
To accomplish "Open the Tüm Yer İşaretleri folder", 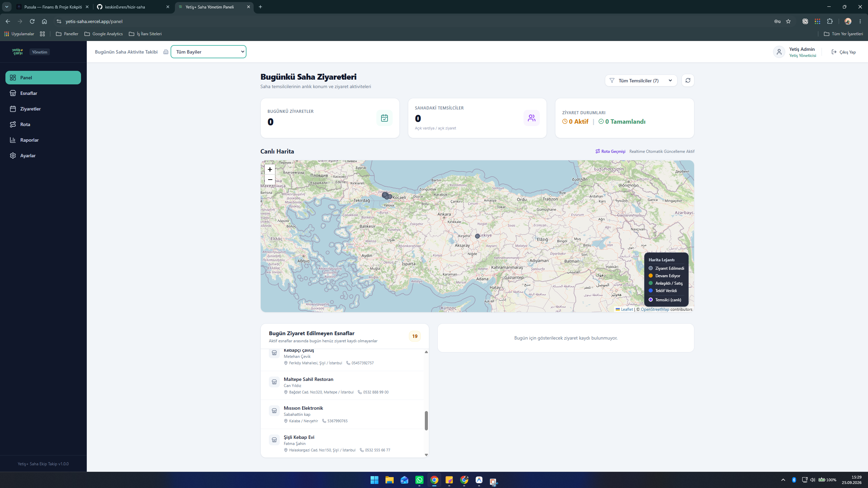I will pyautogui.click(x=843, y=34).
